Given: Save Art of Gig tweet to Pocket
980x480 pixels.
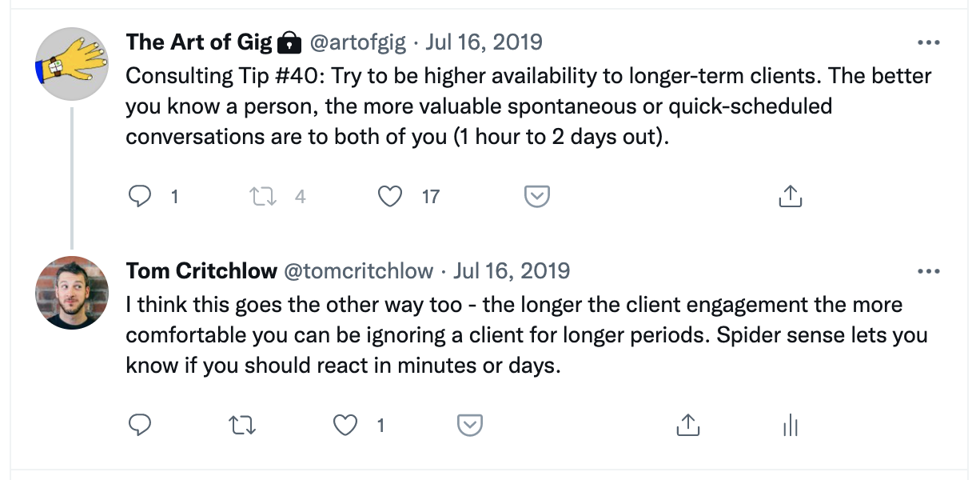Looking at the screenshot, I should pyautogui.click(x=536, y=196).
